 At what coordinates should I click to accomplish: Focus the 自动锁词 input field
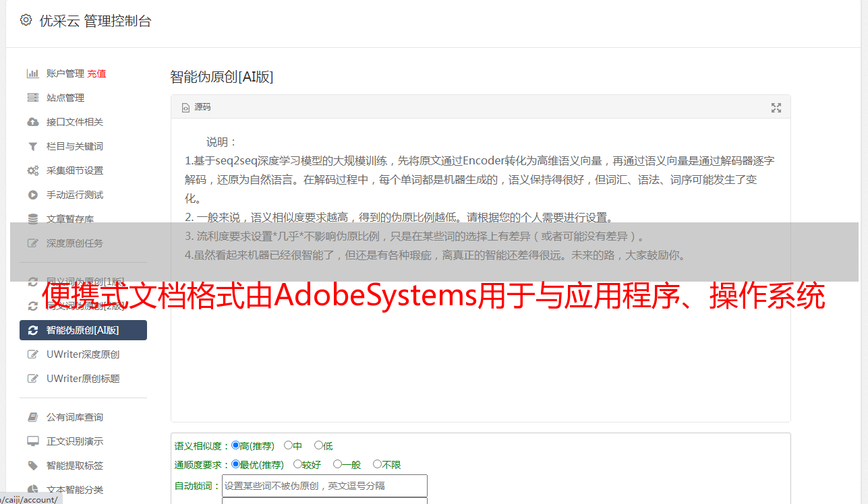point(324,486)
